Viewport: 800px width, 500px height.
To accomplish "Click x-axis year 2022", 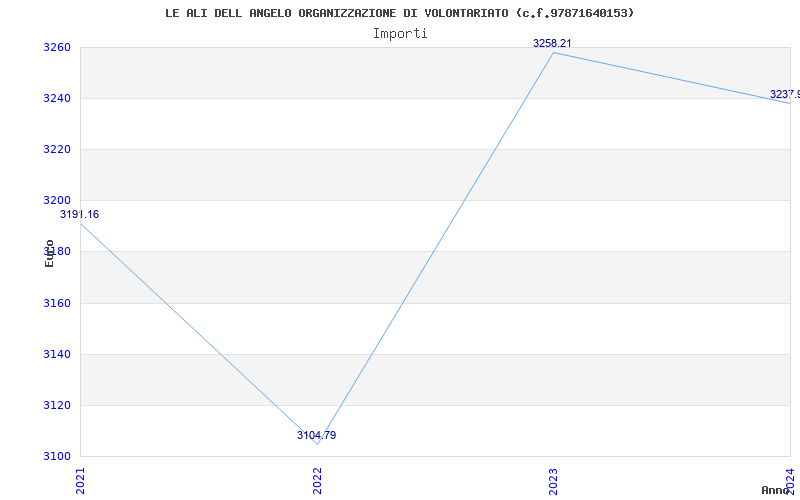I will click(317, 481).
